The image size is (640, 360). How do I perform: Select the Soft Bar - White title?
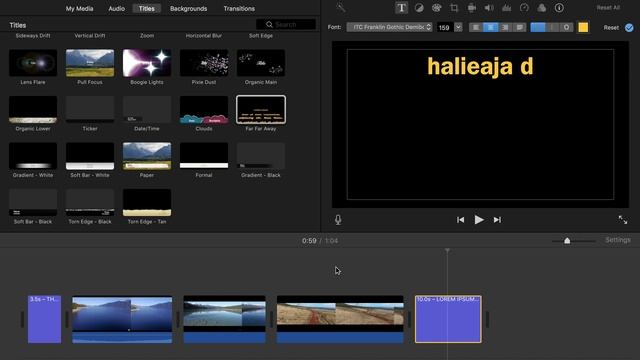(90, 156)
